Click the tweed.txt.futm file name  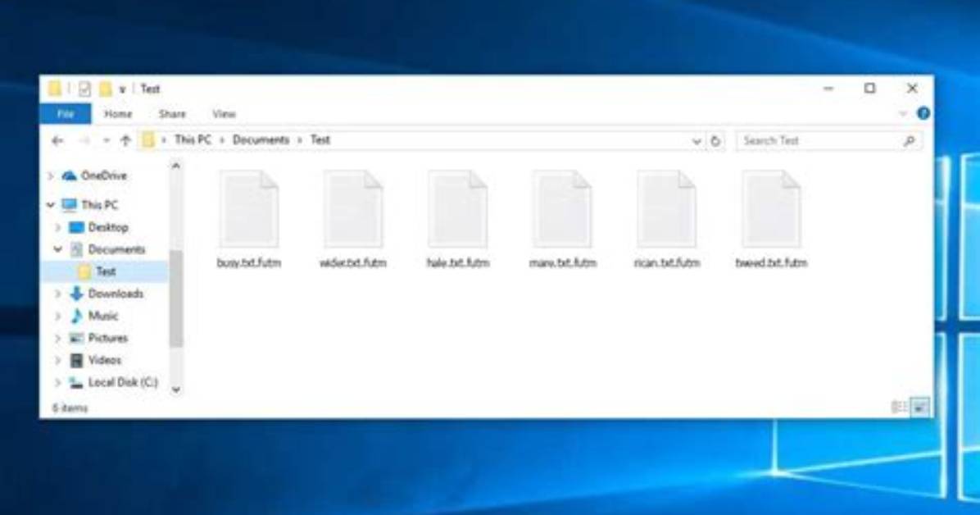coord(771,262)
